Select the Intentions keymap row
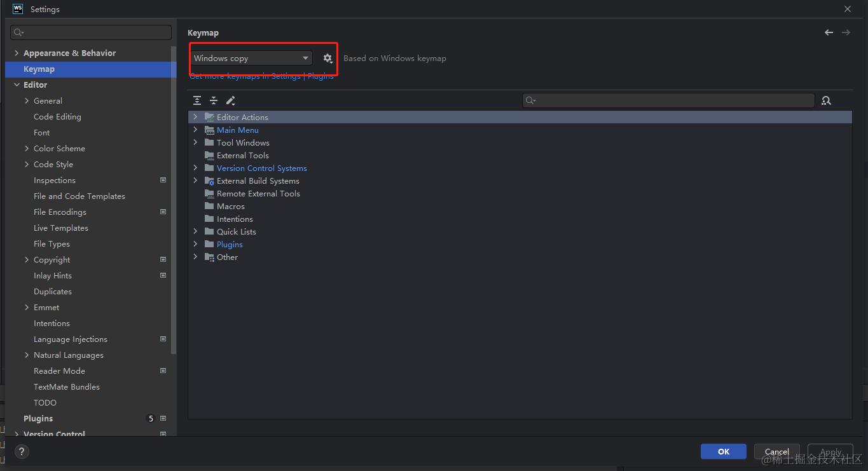868x471 pixels. (520, 219)
